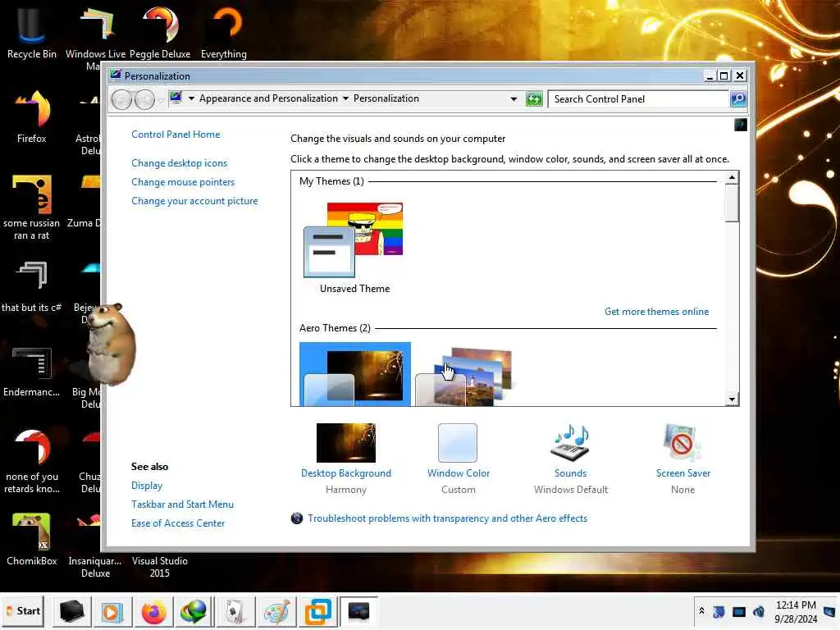Select the 'that but its c#' desktop icon

(31, 286)
